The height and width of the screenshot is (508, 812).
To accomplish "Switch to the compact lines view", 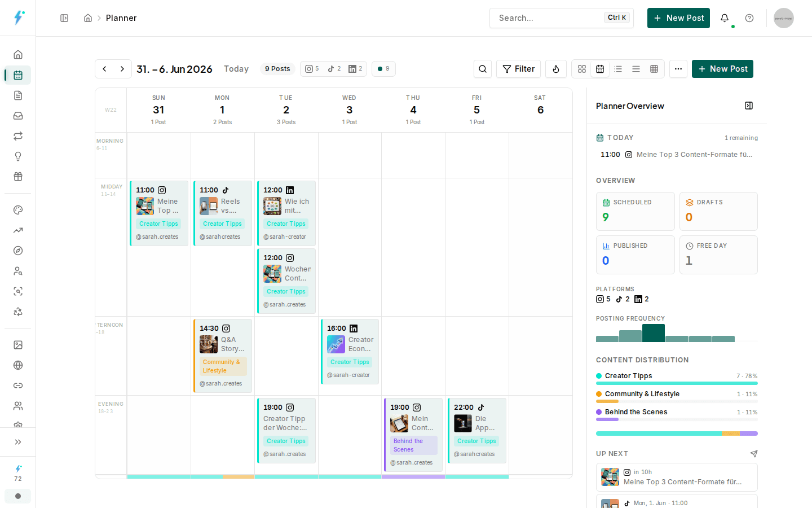I will (x=636, y=69).
